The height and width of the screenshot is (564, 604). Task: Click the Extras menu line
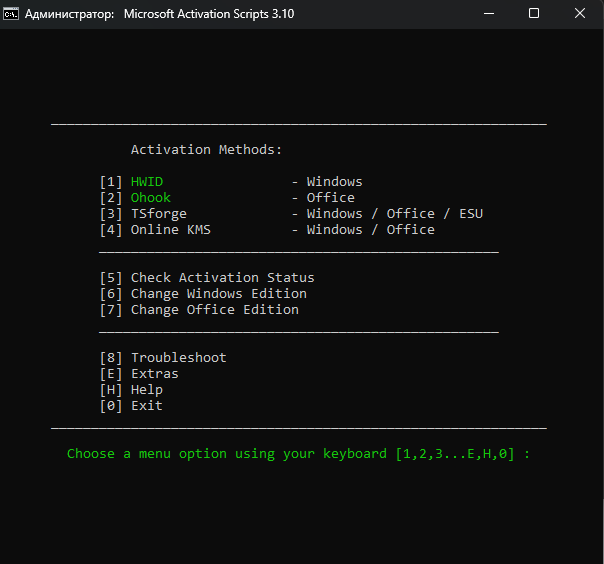pyautogui.click(x=139, y=374)
